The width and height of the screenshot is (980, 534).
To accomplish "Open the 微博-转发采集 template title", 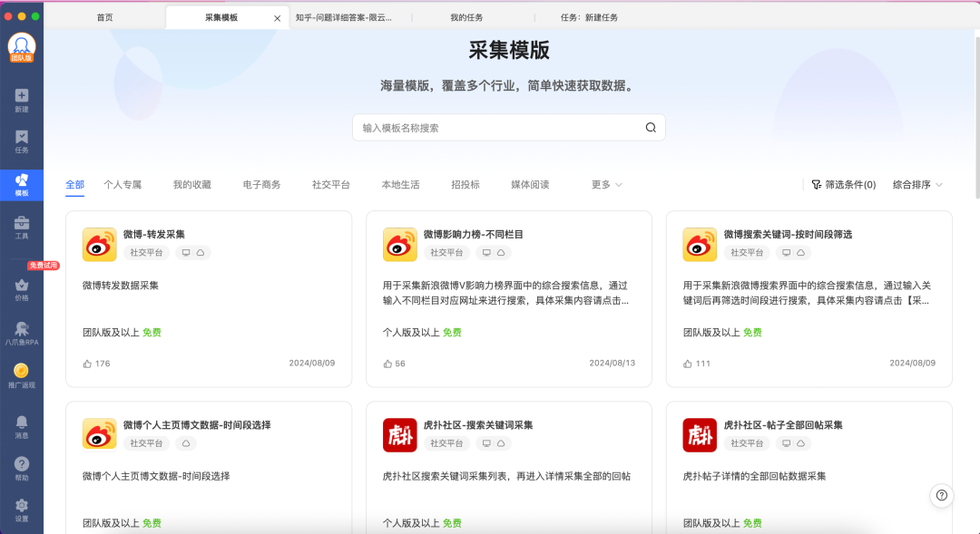I will pyautogui.click(x=153, y=234).
